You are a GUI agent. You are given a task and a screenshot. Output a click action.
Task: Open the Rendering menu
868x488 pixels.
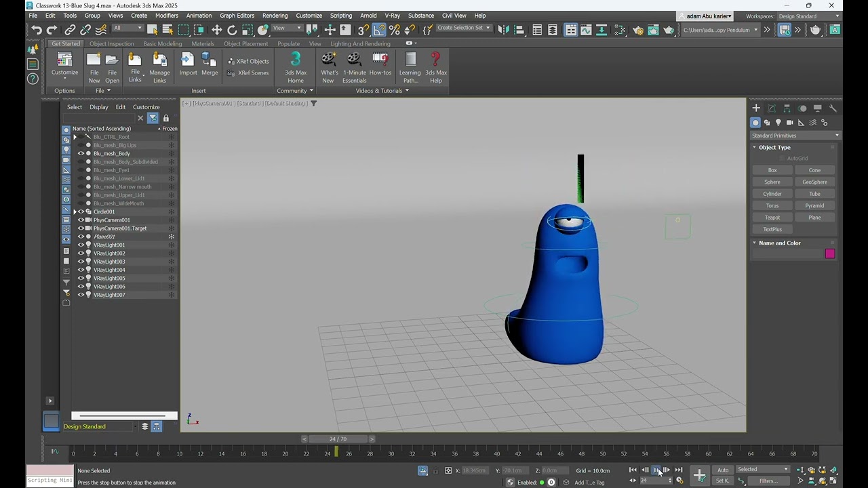275,16
